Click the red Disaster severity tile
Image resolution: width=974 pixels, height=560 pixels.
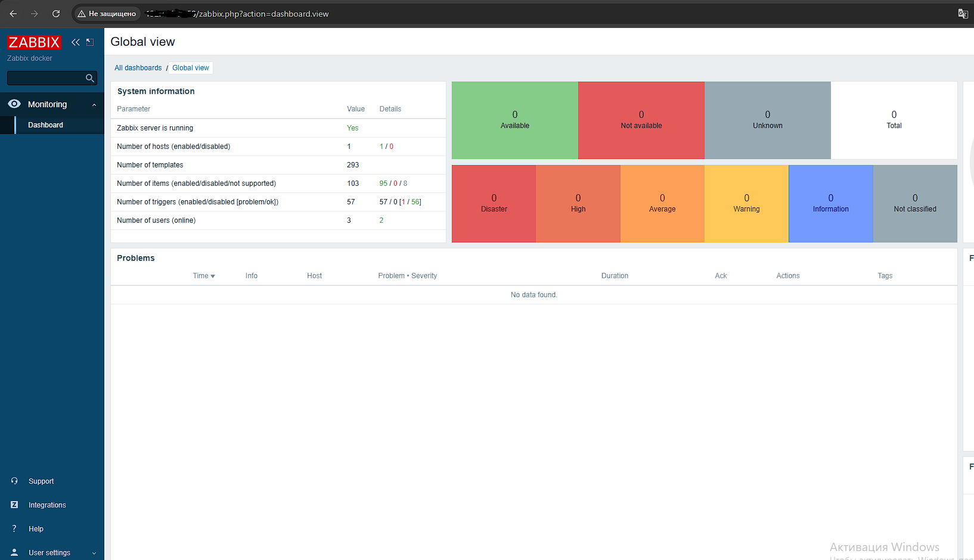click(x=494, y=204)
